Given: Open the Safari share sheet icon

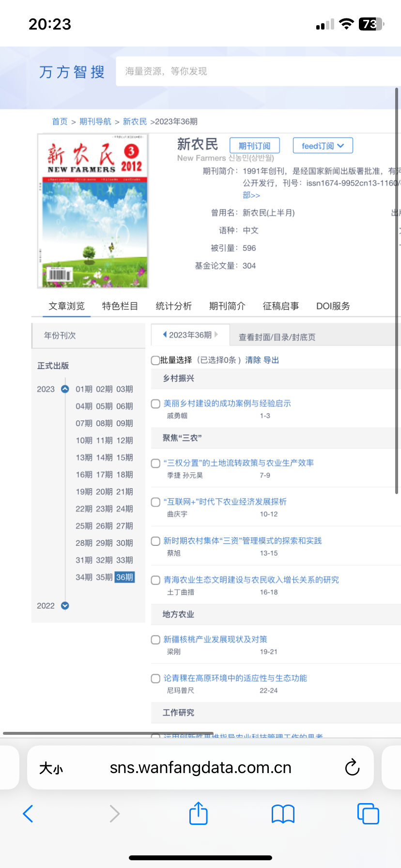Looking at the screenshot, I should pos(198,813).
